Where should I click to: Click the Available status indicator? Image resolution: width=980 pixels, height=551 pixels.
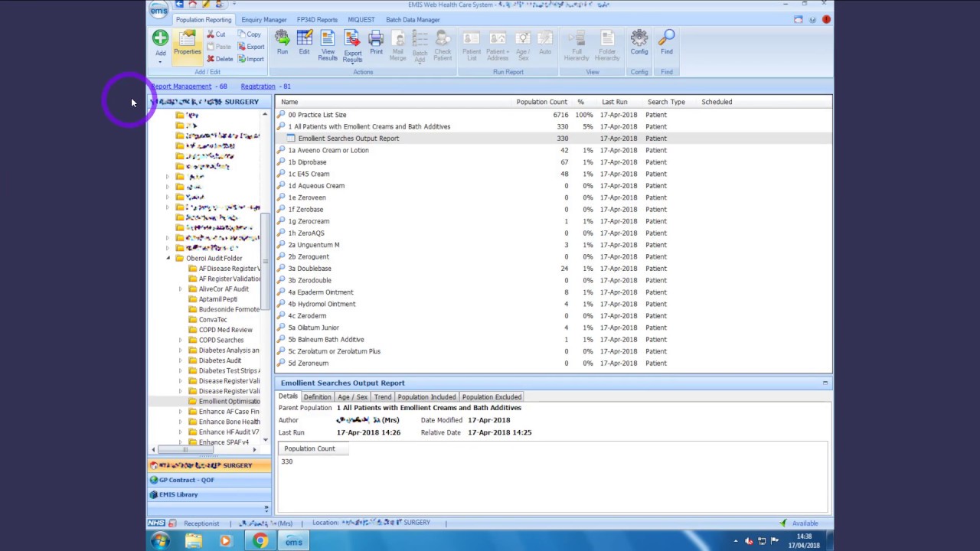pyautogui.click(x=799, y=523)
